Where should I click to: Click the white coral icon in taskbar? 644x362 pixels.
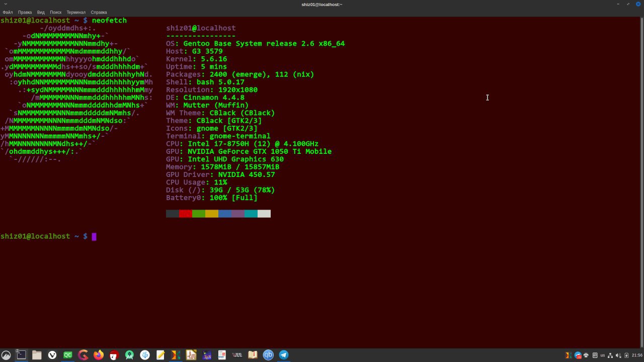tap(145, 355)
